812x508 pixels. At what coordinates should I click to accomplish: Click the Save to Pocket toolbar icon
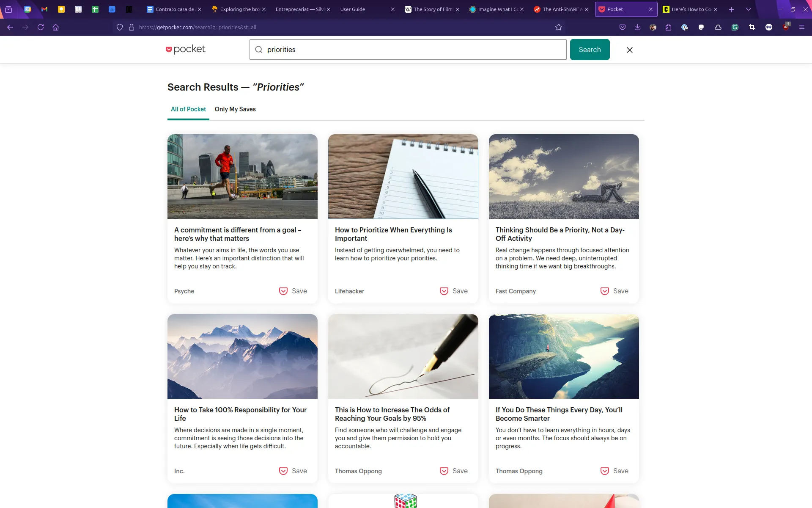coord(623,27)
